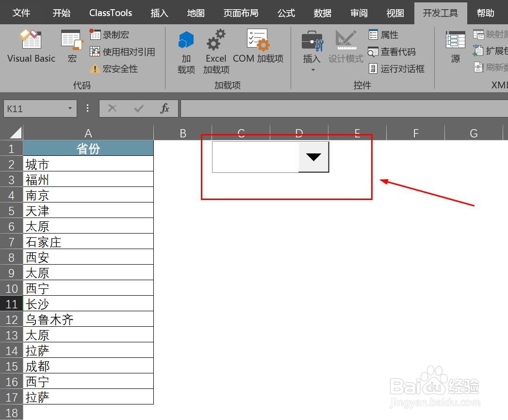Click the cell containing 长沙

point(88,304)
